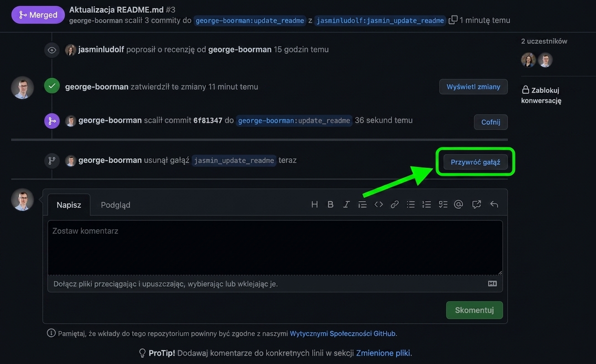Click jasminludolf's small avatar in timeline
The height and width of the screenshot is (364, 596).
pyautogui.click(x=71, y=50)
